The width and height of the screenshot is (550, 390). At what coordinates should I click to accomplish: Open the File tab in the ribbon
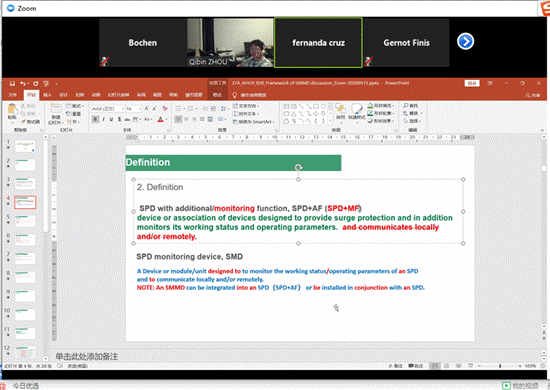13,95
